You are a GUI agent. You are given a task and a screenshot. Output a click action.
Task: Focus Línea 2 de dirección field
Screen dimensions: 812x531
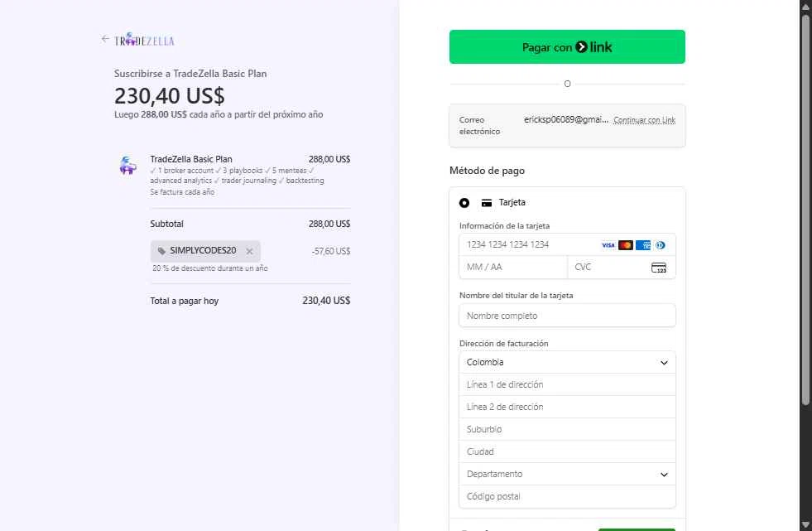[x=567, y=408]
